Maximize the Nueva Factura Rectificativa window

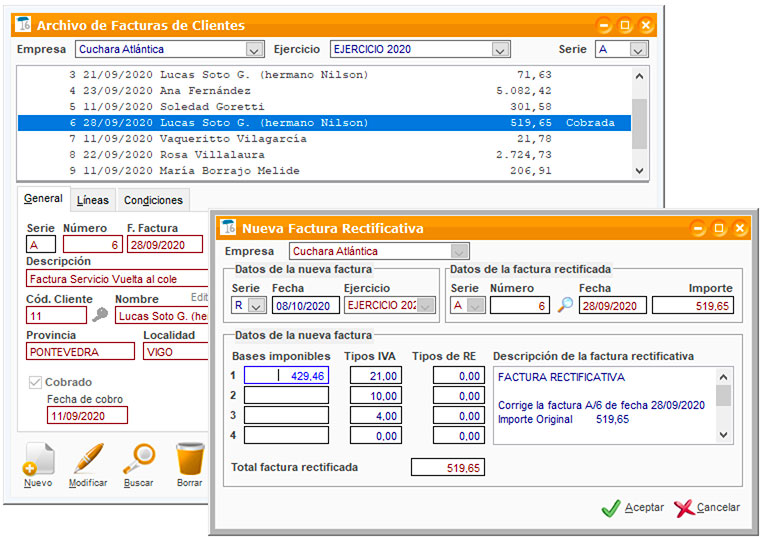coord(719,228)
